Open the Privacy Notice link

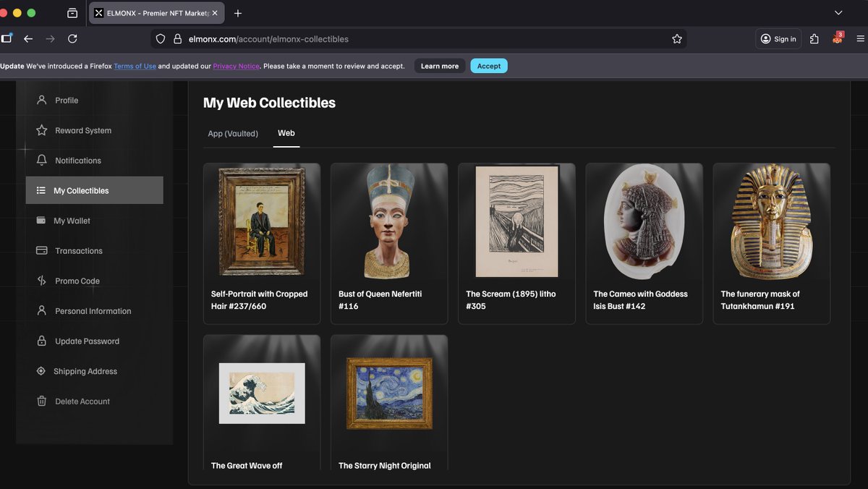pyautogui.click(x=236, y=66)
